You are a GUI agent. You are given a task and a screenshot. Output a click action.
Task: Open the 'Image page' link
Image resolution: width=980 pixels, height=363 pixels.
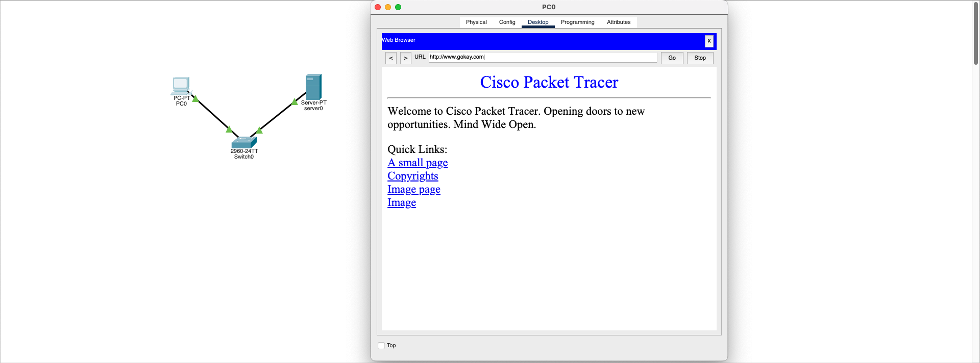[x=414, y=189]
